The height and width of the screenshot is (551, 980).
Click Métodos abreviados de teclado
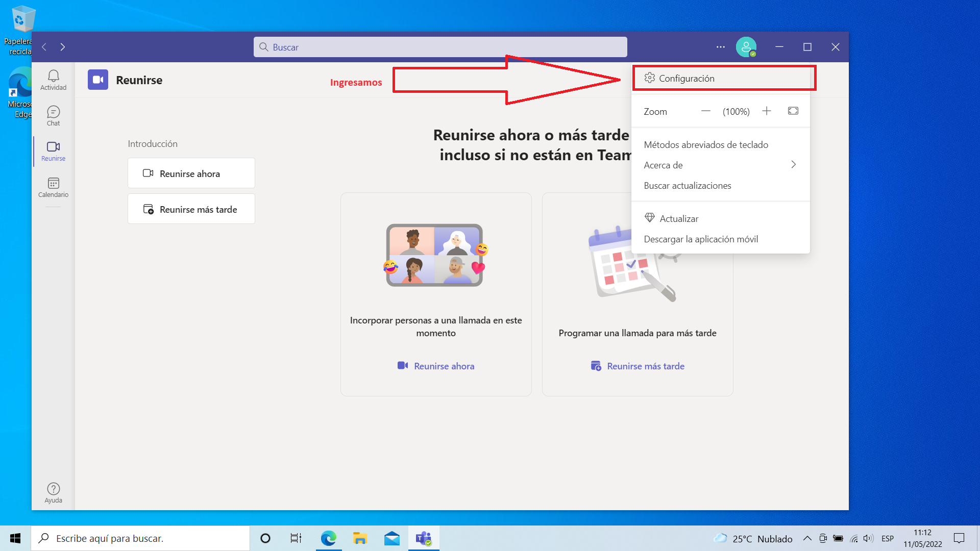(x=705, y=145)
